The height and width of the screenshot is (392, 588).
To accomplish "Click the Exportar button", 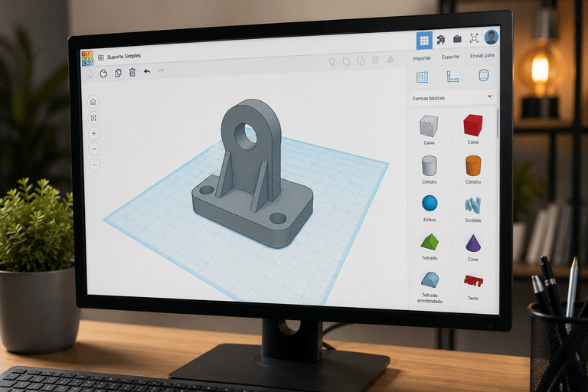I will (x=451, y=57).
